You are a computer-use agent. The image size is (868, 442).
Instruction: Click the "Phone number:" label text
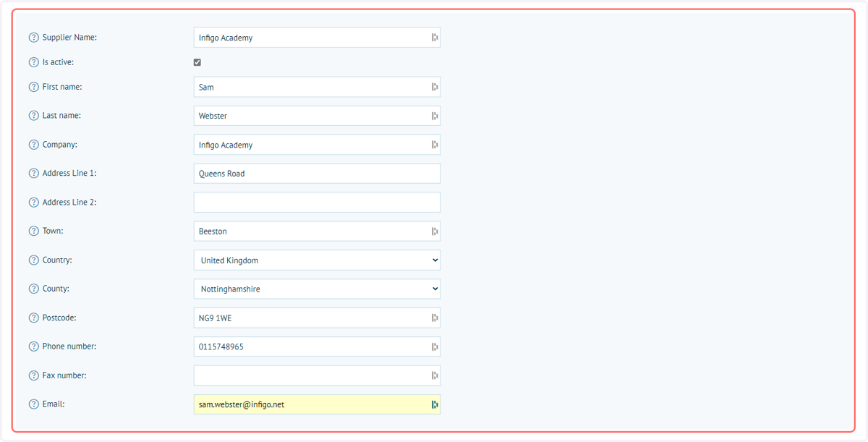[x=69, y=347]
